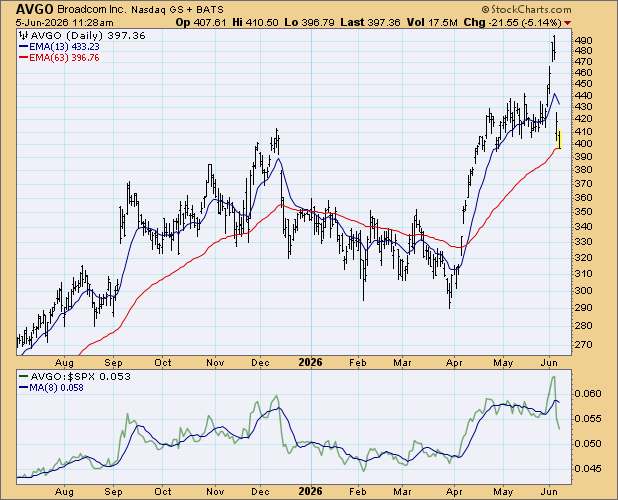Click the 330 price axis label

point(583,242)
